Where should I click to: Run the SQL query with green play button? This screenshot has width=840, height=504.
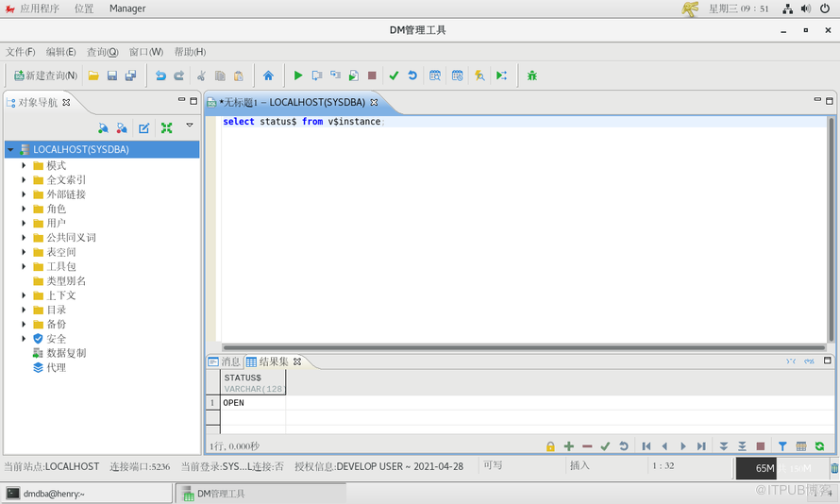tap(298, 76)
